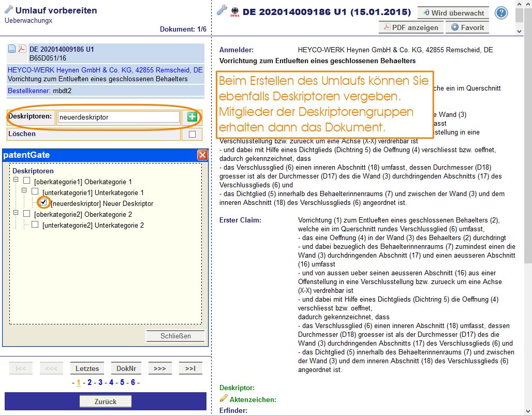Click scroll up arrow on header scrollbar
Viewport: 532px width, 416px height.
click(519, 4)
